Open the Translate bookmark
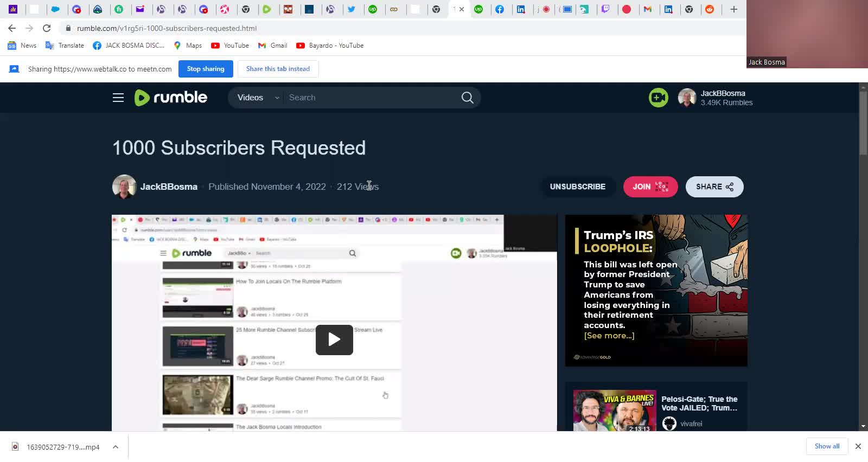The height and width of the screenshot is (462, 868). click(x=65, y=46)
